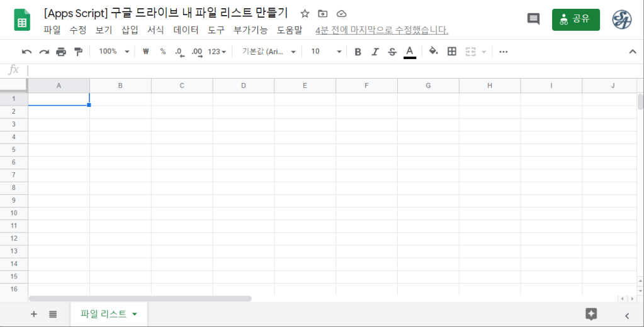Open comment history icon

(533, 19)
